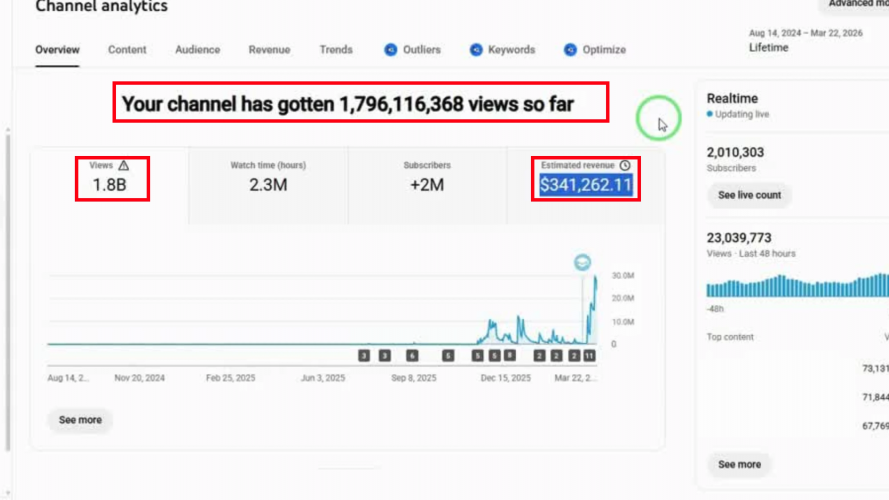This screenshot has width=889, height=500.
Task: Open Advanced mode at top right
Action: pyautogui.click(x=855, y=5)
